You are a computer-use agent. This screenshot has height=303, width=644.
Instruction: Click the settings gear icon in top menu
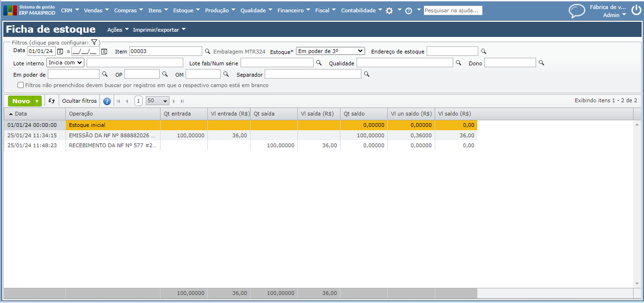coord(389,10)
